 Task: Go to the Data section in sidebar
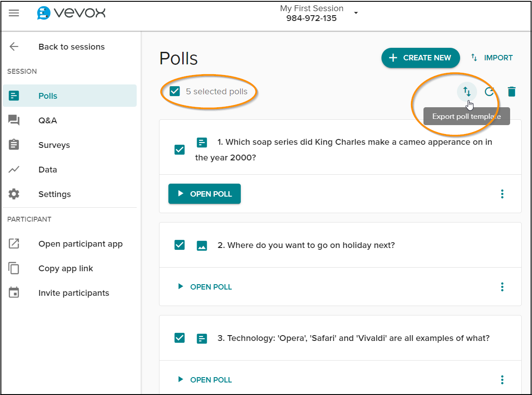[47, 169]
